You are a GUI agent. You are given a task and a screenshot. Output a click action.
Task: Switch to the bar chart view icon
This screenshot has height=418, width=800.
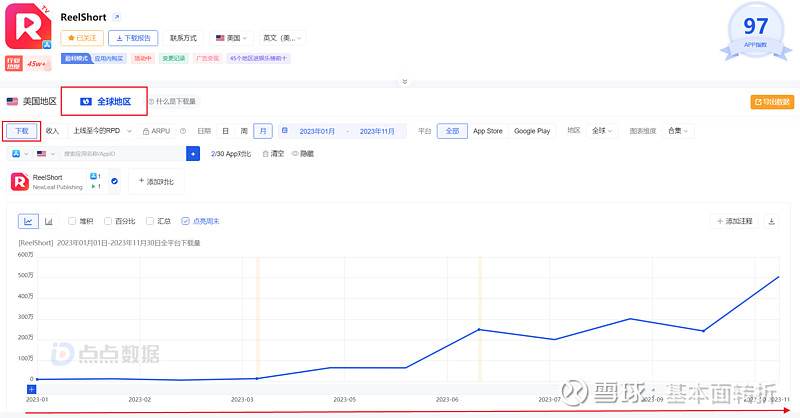pyautogui.click(x=50, y=221)
